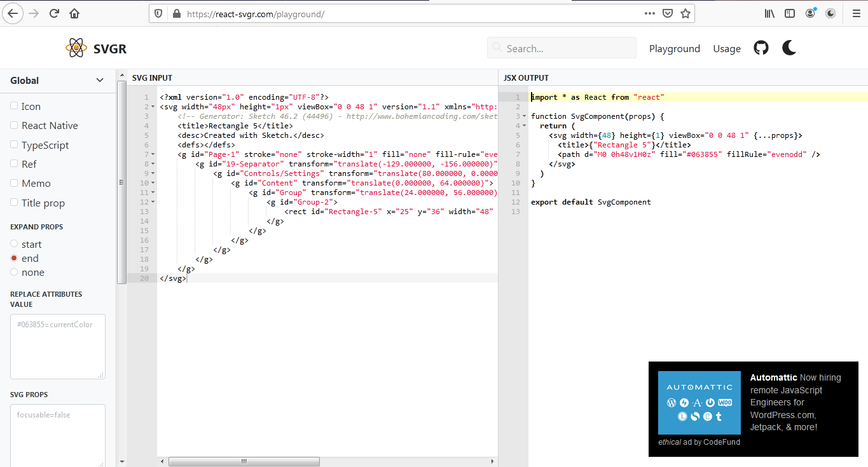The image size is (868, 467).
Task: Check the TypeScript option
Action: [14, 144]
